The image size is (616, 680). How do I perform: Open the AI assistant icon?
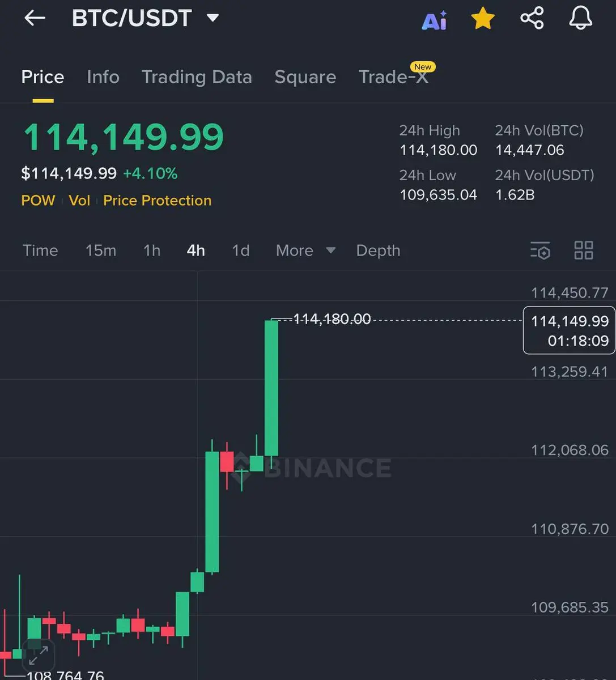pos(435,20)
